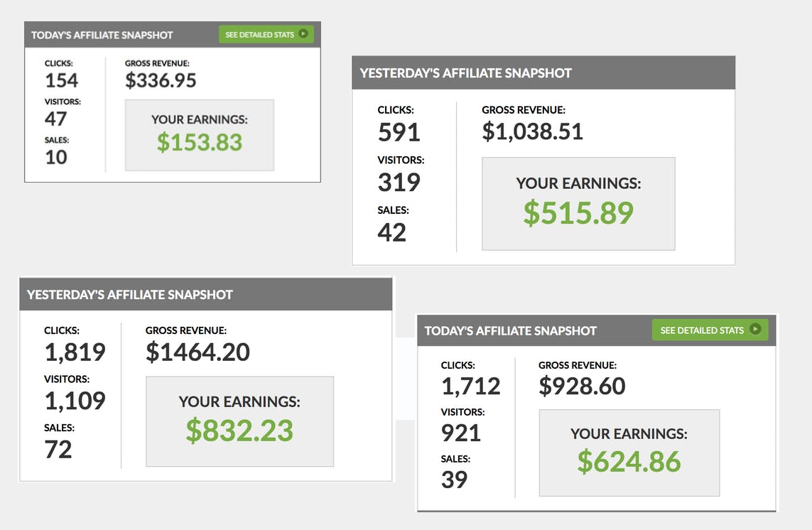Click the 921 visitors number
This screenshot has height=530, width=812.
(461, 433)
